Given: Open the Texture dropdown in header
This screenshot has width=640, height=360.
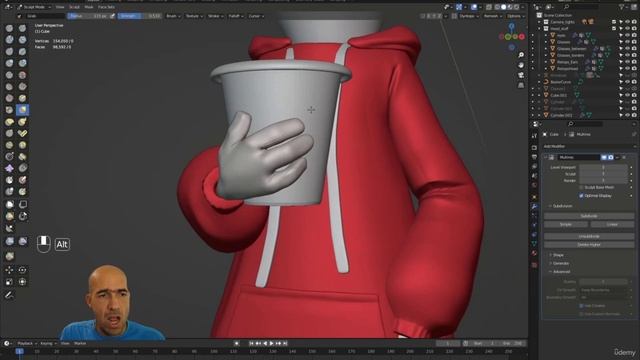Looking at the screenshot, I should [x=193, y=16].
